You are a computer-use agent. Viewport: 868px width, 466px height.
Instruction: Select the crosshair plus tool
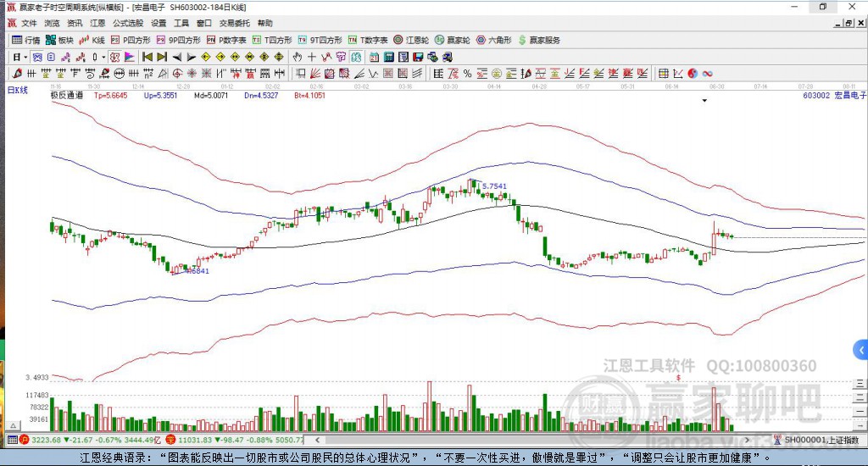pyautogui.click(x=312, y=57)
